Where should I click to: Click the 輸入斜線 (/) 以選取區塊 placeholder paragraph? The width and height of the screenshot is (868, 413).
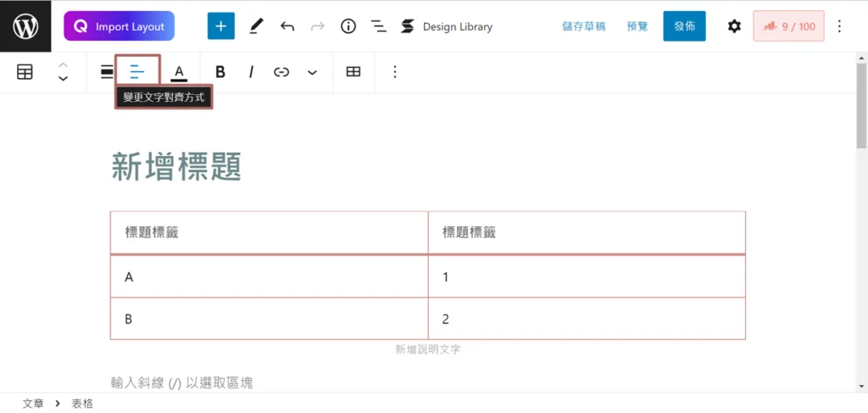(182, 382)
